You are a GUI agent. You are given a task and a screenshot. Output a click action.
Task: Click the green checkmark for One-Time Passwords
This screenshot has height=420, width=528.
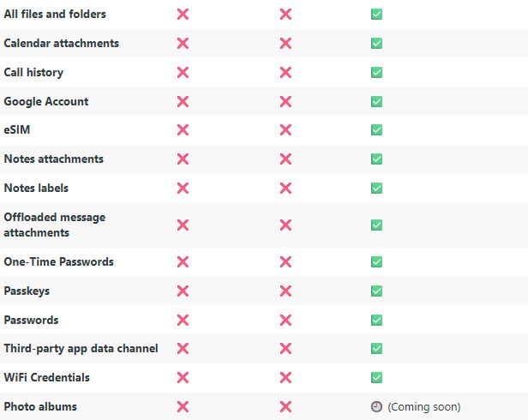pos(376,261)
